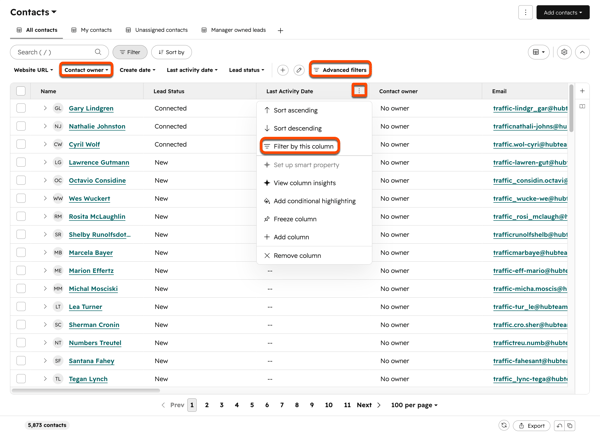
Task: Click the pencil icon to edit quick filters
Action: pos(299,70)
